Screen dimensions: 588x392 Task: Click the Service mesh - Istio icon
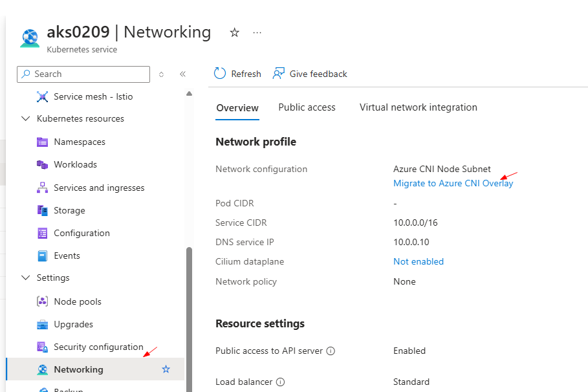coord(43,96)
